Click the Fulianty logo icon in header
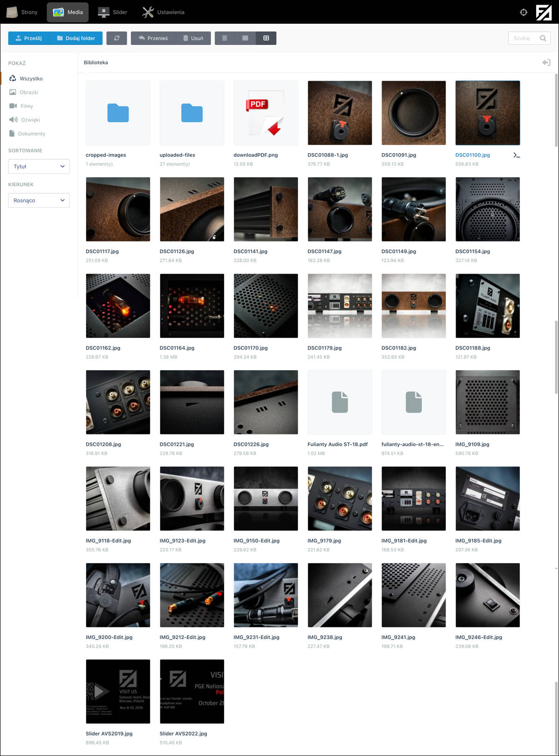The image size is (559, 756). pos(544,12)
